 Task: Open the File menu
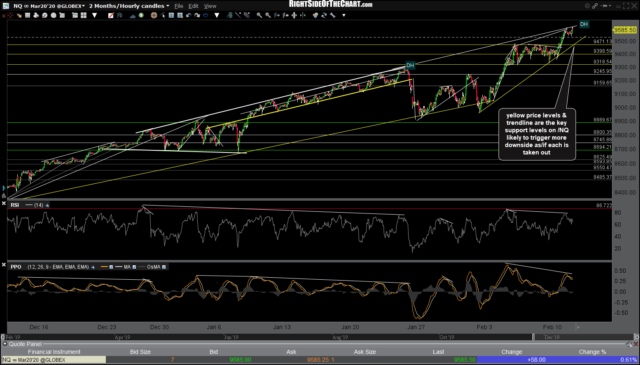coord(179,6)
